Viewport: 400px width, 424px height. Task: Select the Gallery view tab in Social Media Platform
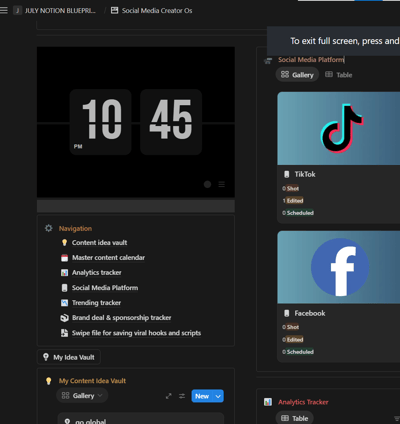[297, 75]
